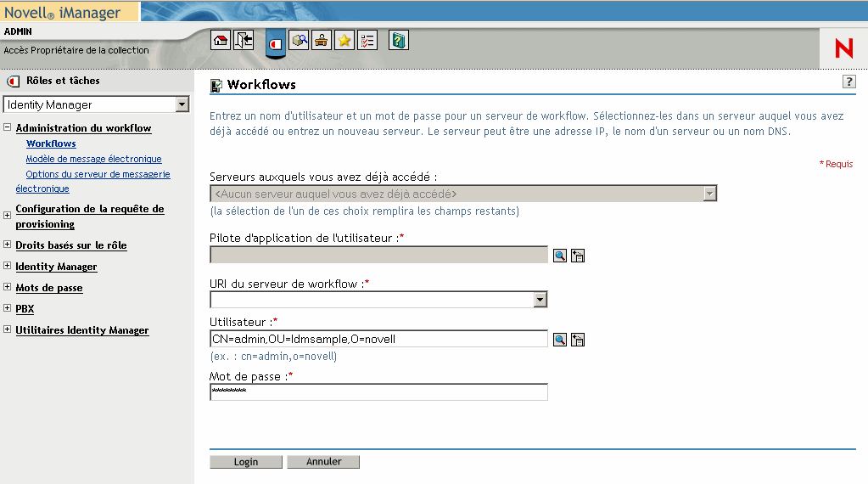868x484 pixels.
Task: Open Options du serveur de messagerie link
Action: pos(98,174)
